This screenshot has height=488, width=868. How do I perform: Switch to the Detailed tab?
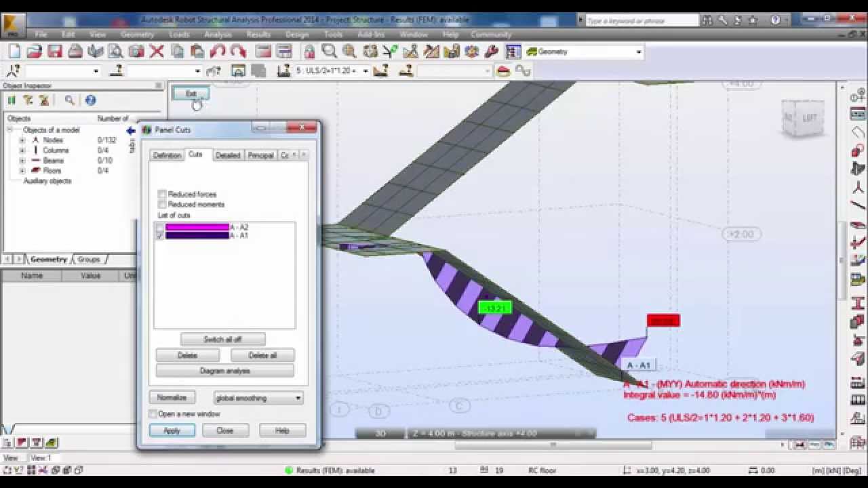click(228, 155)
